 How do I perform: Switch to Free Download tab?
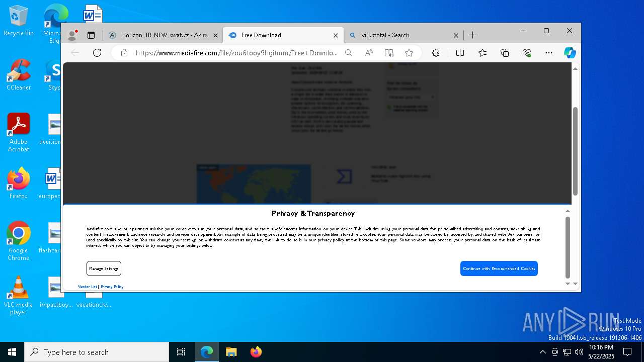[283, 35]
